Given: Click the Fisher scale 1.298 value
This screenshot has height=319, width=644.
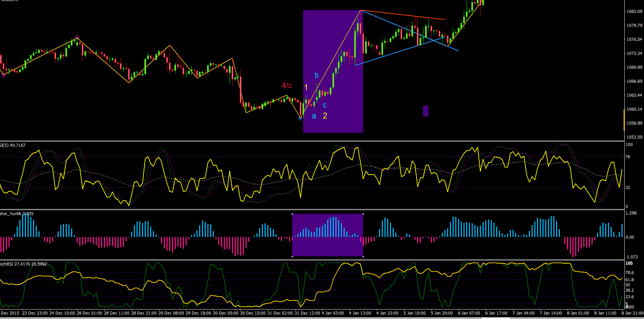Looking at the screenshot, I should tap(631, 213).
